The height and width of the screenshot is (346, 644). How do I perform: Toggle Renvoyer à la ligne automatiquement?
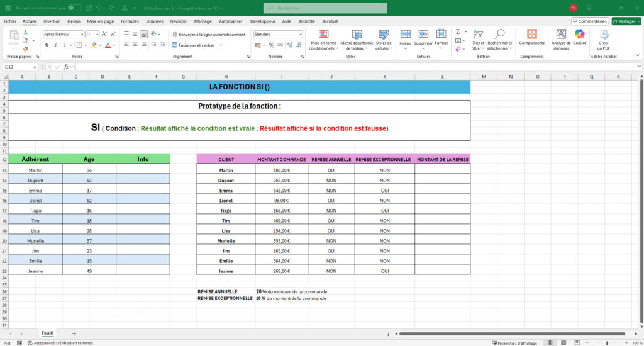208,35
